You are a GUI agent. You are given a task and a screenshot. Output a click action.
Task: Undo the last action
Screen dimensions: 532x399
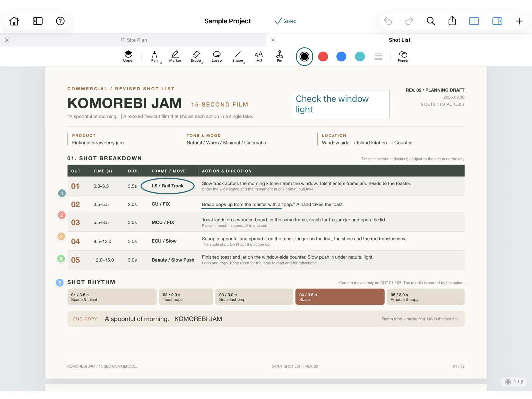click(388, 21)
